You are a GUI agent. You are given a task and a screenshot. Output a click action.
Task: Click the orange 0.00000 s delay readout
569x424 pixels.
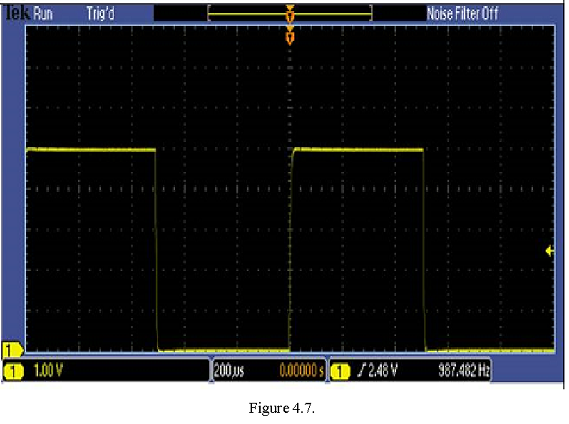point(301,371)
